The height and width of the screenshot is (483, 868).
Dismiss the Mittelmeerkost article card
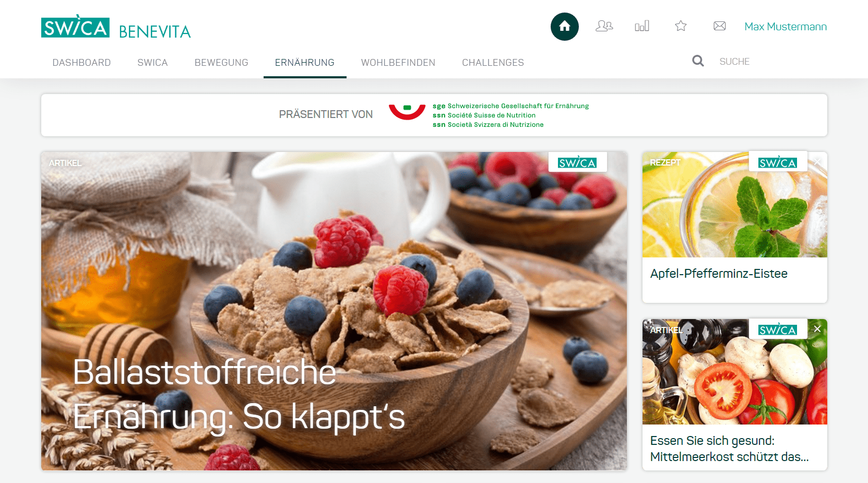tap(817, 329)
